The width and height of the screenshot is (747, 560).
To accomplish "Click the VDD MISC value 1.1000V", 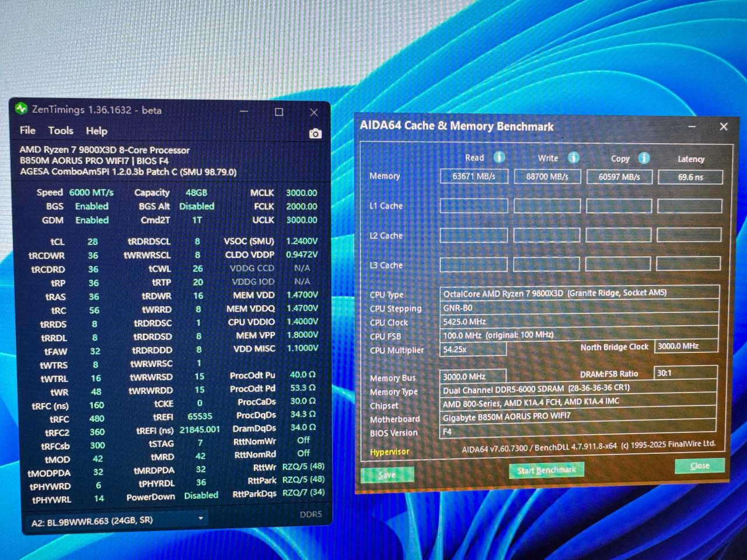I will [x=302, y=348].
